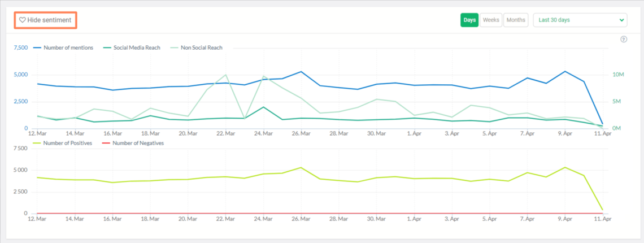The image size is (644, 243).
Task: Click the Hide sentiment button
Action: [x=45, y=20]
